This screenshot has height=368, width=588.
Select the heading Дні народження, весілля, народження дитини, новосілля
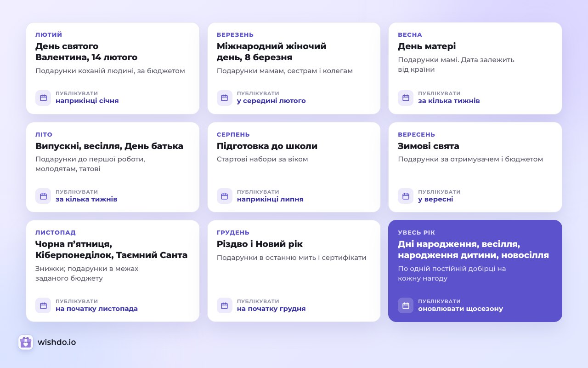click(x=473, y=249)
